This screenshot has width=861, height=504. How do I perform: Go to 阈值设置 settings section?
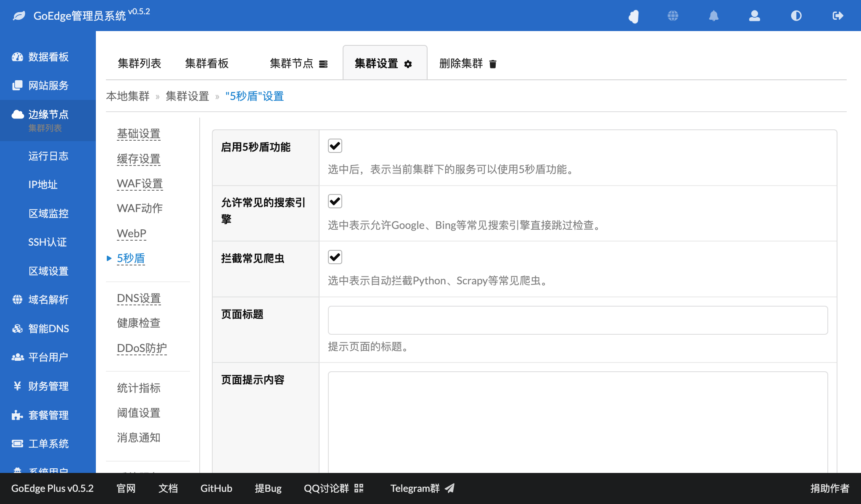(x=139, y=413)
